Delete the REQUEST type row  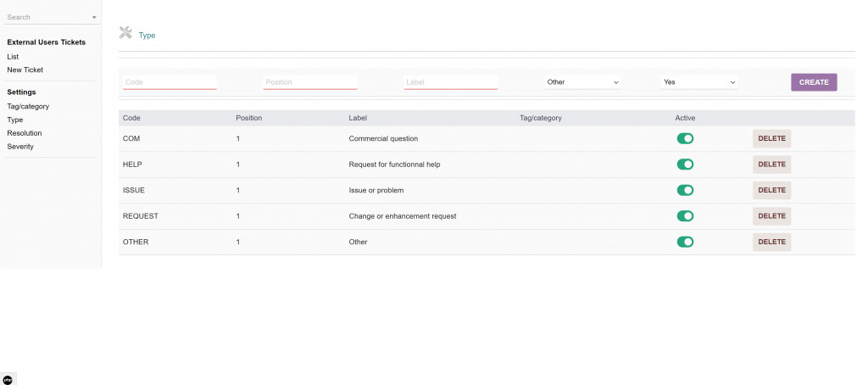click(771, 216)
